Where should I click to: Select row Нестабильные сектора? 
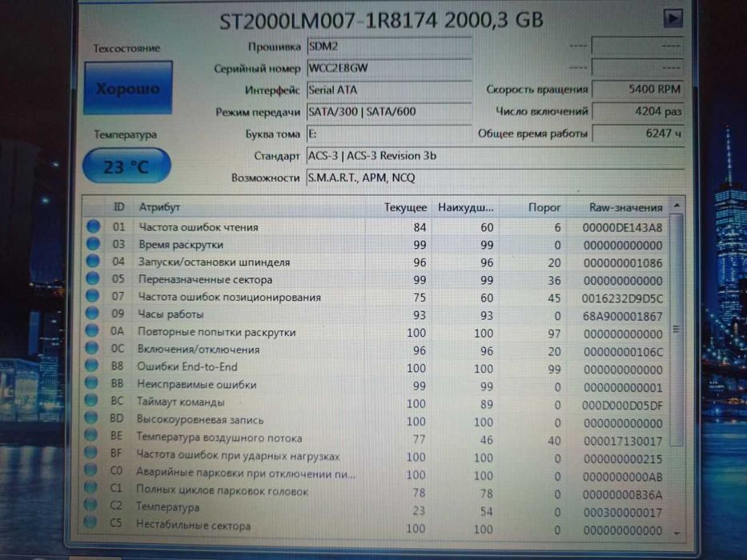coord(376,528)
